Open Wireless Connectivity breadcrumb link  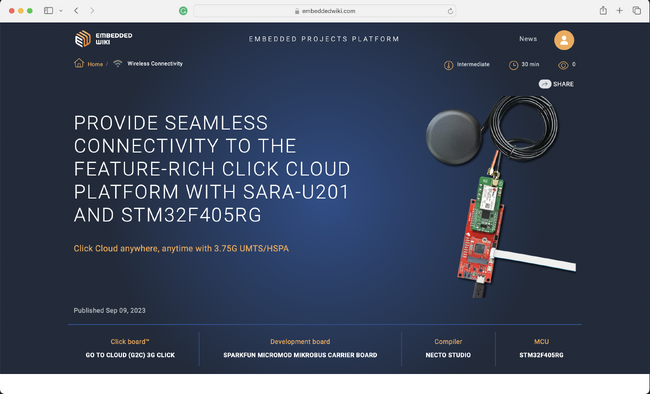[x=155, y=63]
